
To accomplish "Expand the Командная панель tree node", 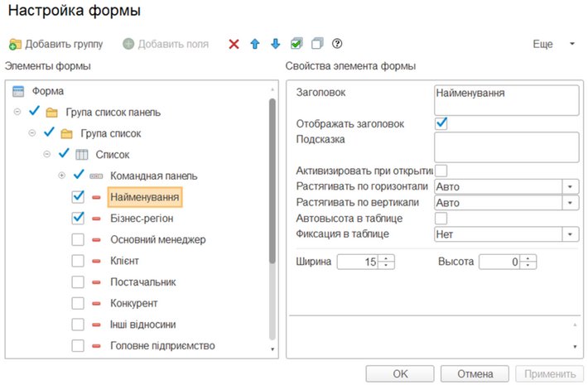I will click(x=61, y=176).
